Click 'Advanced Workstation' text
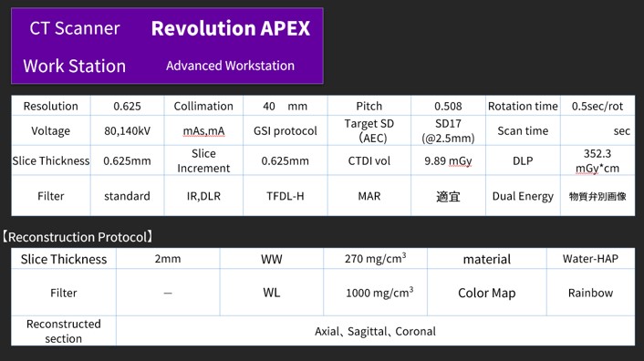Viewport: 644px width, 361px height. (x=230, y=66)
